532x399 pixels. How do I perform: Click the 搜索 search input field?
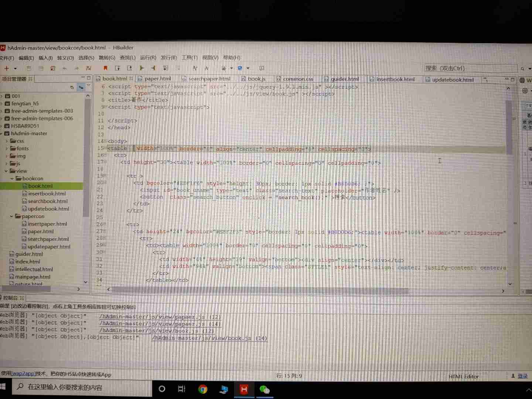coord(469,68)
